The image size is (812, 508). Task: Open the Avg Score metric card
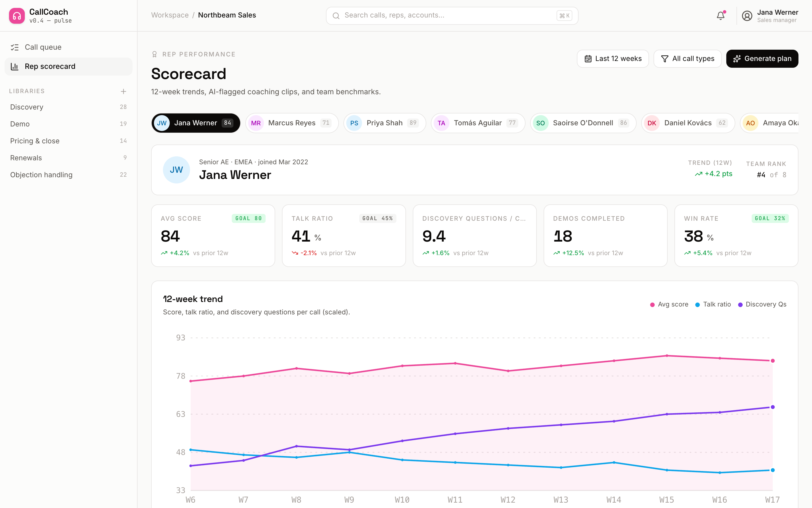(x=213, y=236)
